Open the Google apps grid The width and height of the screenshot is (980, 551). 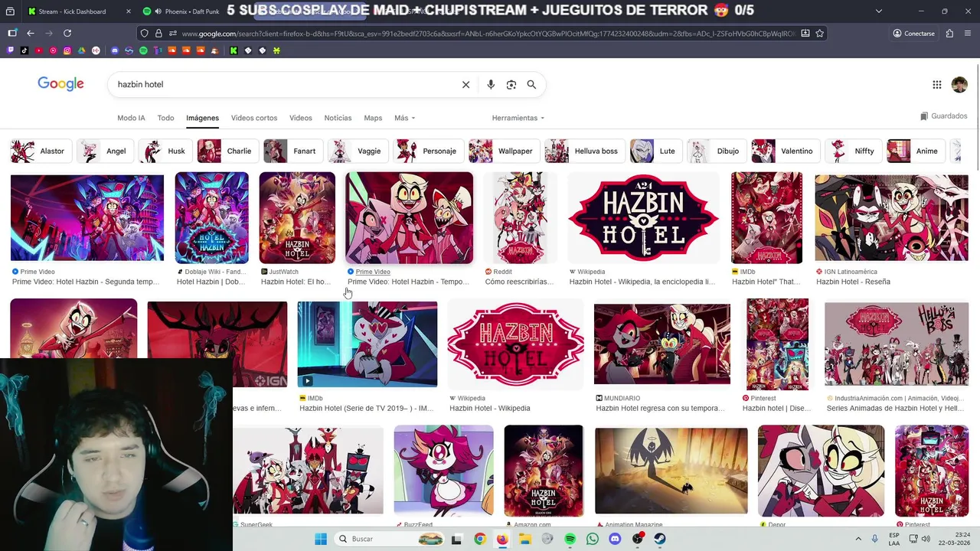tap(937, 85)
